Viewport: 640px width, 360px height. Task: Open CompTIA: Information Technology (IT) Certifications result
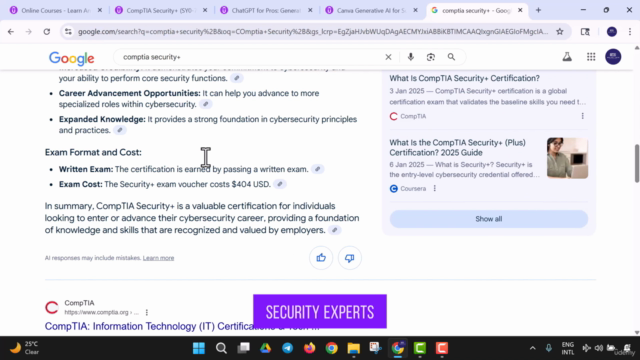pyautogui.click(x=182, y=326)
